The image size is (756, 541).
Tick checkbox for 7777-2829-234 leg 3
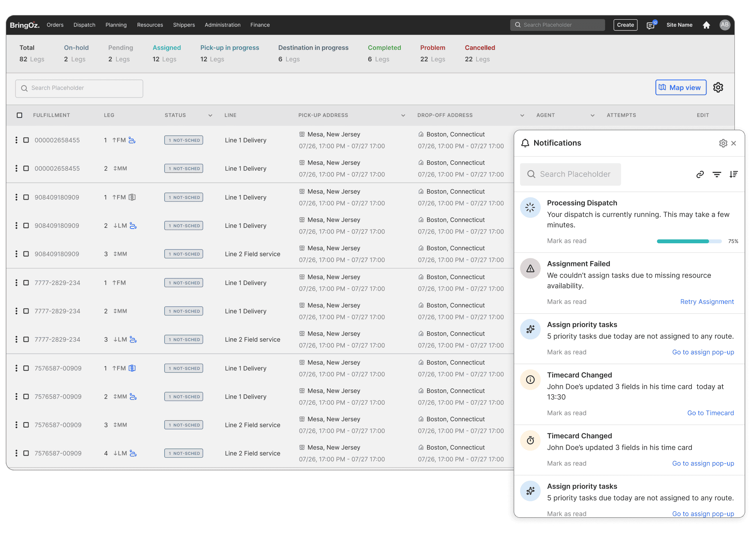(x=26, y=339)
